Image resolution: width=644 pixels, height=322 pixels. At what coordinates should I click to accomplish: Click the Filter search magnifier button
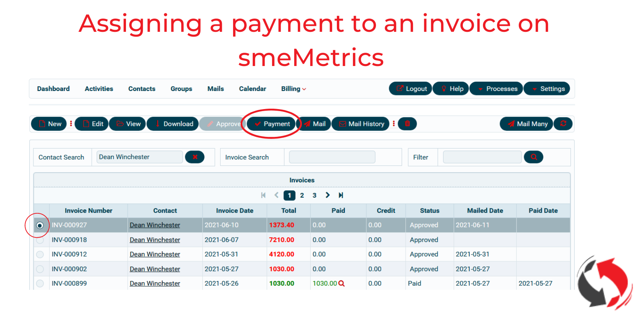[x=534, y=157]
